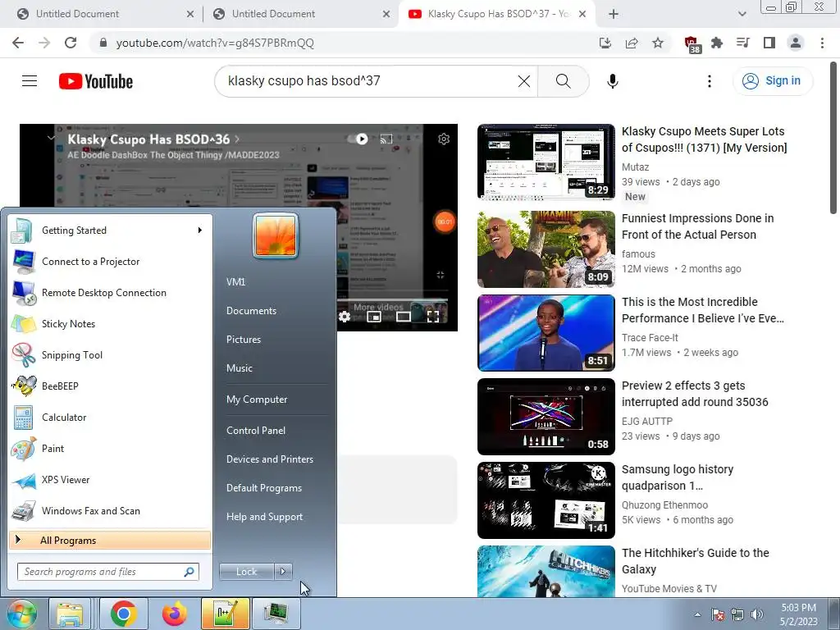Viewport: 840px width, 630px height.
Task: Toggle theater mode in the player controls
Action: 404,317
